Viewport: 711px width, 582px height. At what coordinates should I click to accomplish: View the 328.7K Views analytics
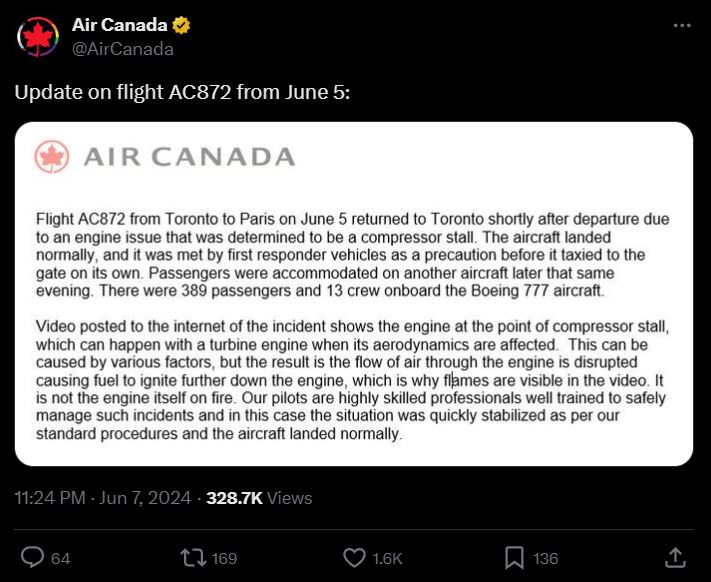(x=259, y=497)
